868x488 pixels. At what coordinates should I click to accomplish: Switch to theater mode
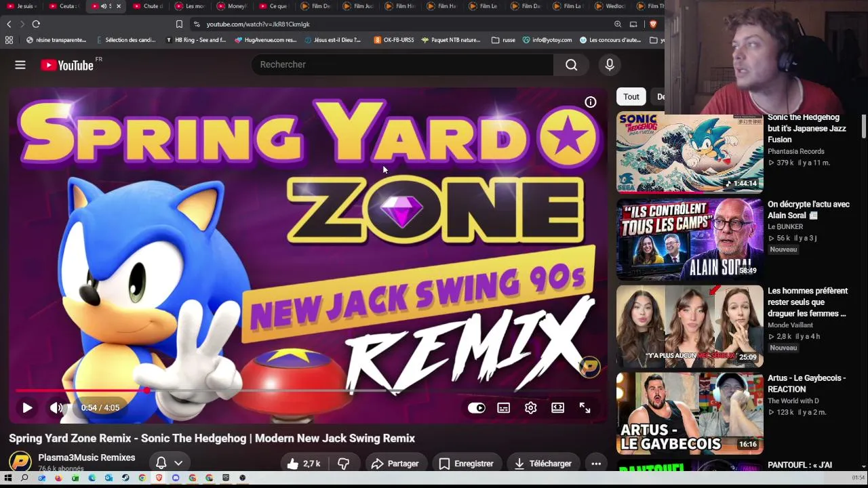click(x=558, y=408)
